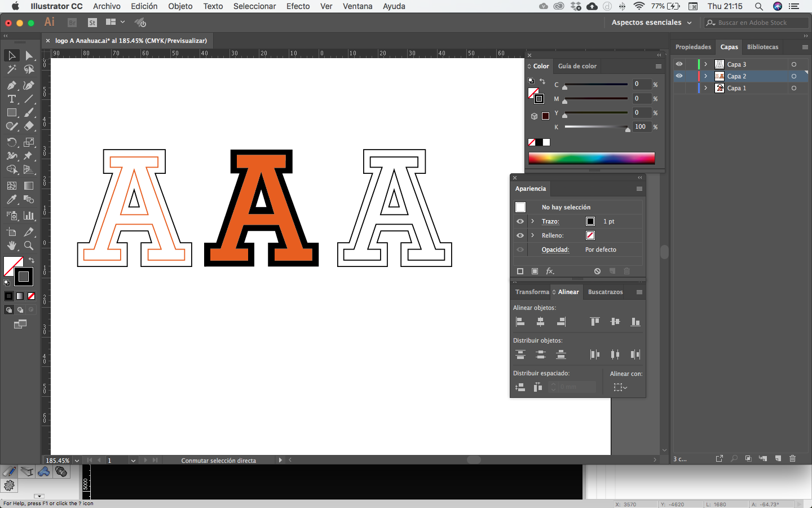Viewport: 812px width, 508px height.
Task: Click Vertical Distribute Center icon
Action: click(x=541, y=354)
